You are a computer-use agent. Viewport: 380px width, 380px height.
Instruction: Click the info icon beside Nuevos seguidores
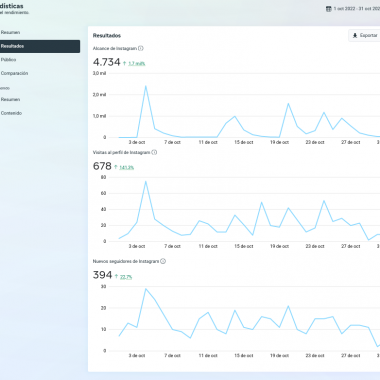coord(163,261)
